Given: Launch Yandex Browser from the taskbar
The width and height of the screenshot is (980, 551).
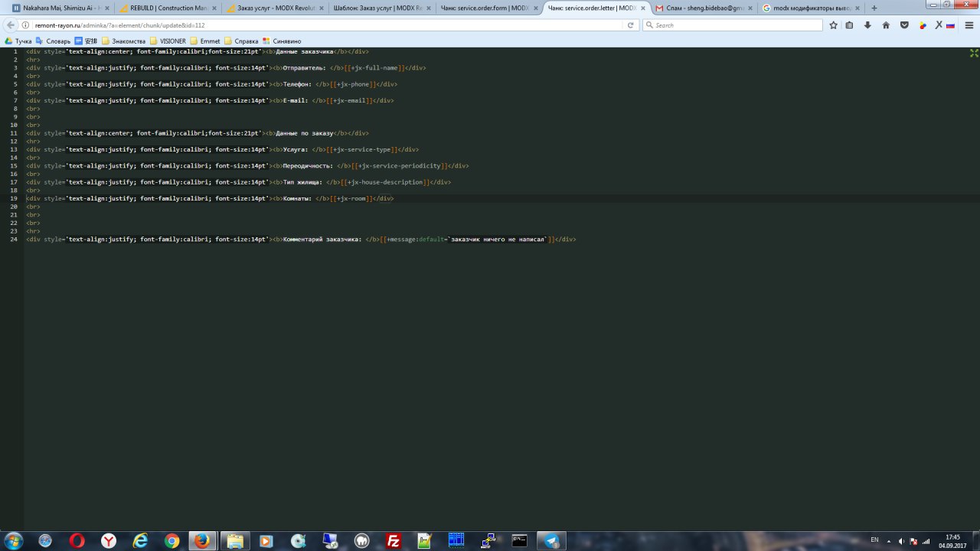Looking at the screenshot, I should [x=109, y=541].
